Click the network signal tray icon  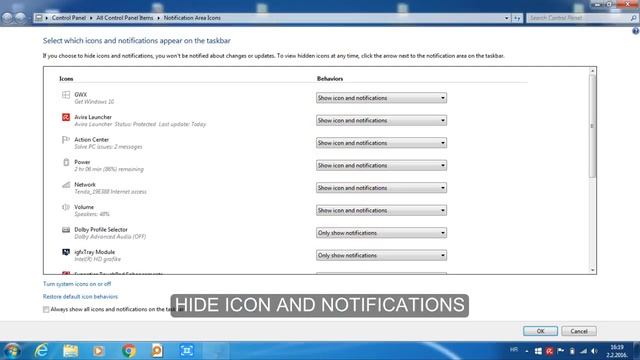coord(584,351)
